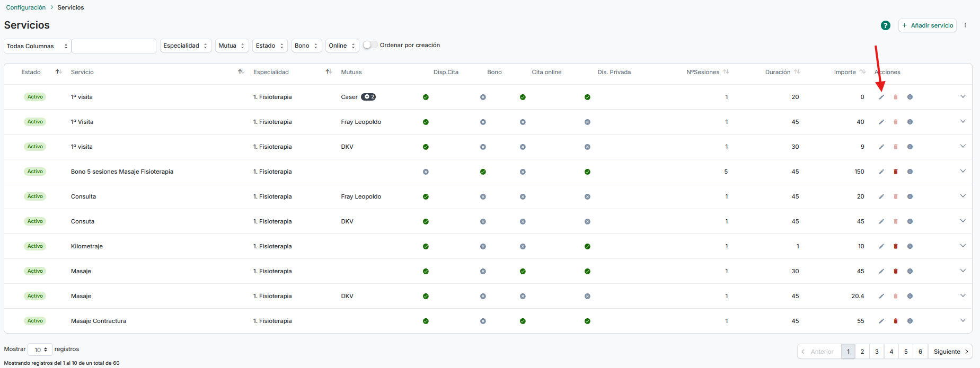Click the pencil icon in the Consuta row
The image size is (980, 368).
pos(881,221)
